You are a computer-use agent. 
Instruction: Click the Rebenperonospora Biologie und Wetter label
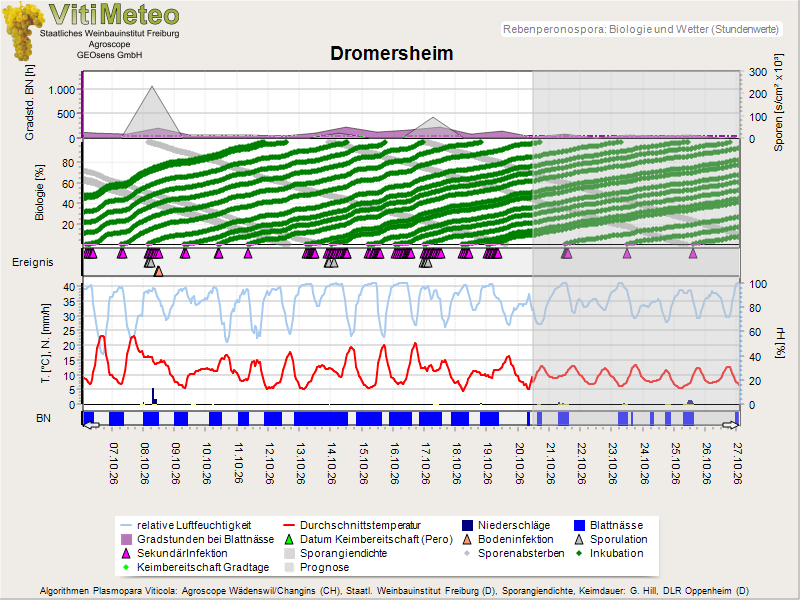pyautogui.click(x=641, y=29)
